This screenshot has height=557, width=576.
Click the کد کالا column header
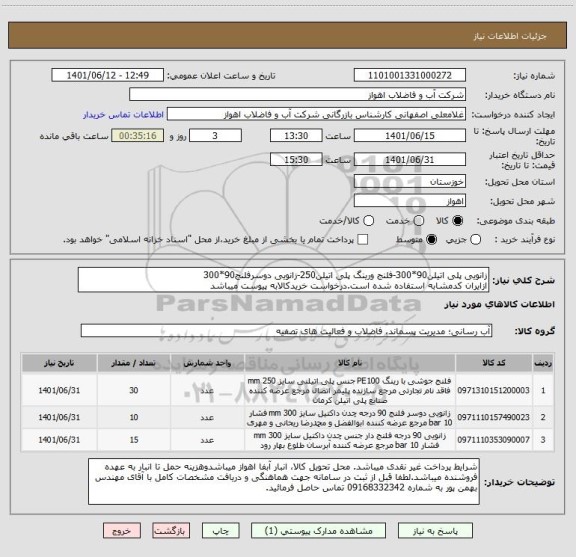click(x=494, y=363)
